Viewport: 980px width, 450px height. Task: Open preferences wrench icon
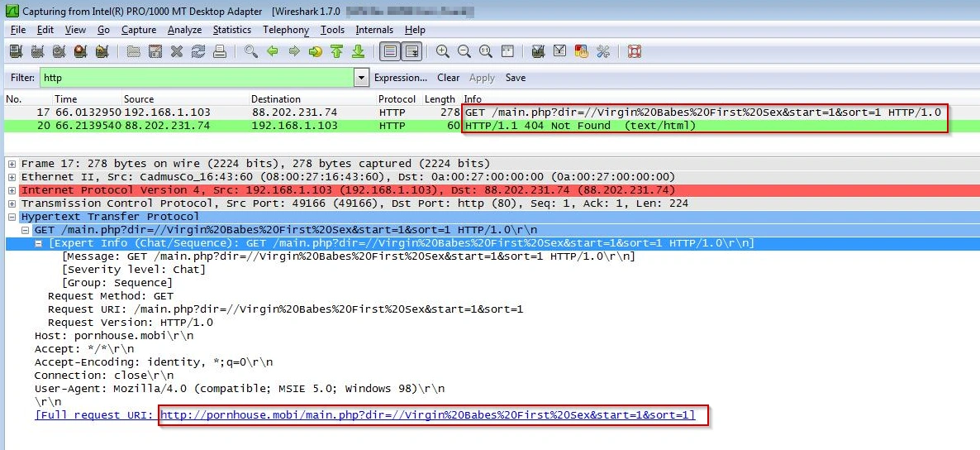coord(603,51)
